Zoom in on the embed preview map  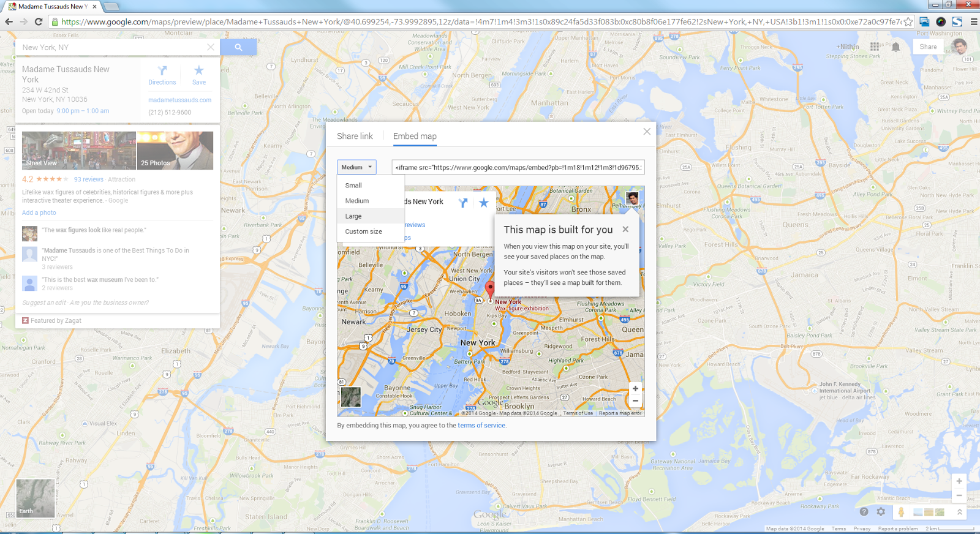pyautogui.click(x=635, y=388)
